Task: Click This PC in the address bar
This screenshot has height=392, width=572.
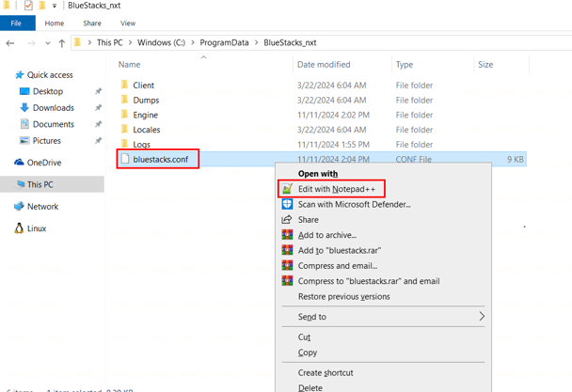Action: tap(109, 42)
